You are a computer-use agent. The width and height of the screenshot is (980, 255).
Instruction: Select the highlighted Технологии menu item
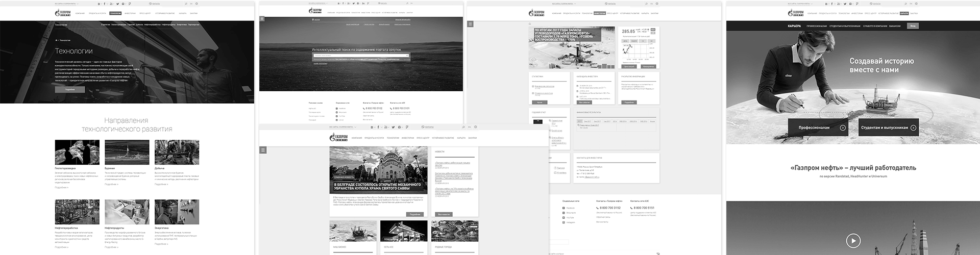pos(115,13)
